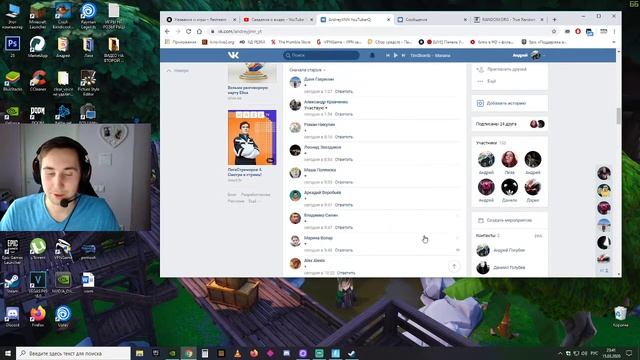The image size is (640, 360).
Task: Open member Лиза's avatar
Action: pyautogui.click(x=509, y=159)
